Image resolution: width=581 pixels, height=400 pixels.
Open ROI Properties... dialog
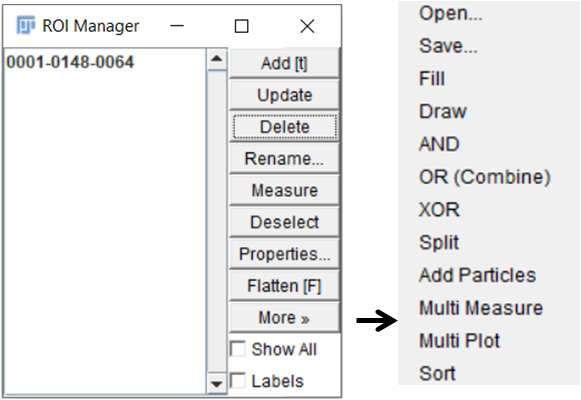284,254
